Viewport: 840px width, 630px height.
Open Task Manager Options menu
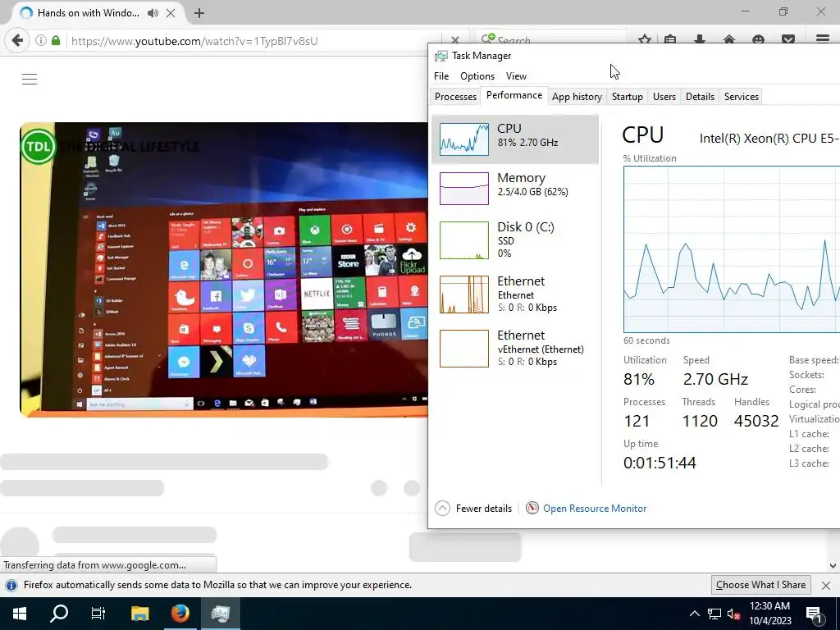click(477, 76)
